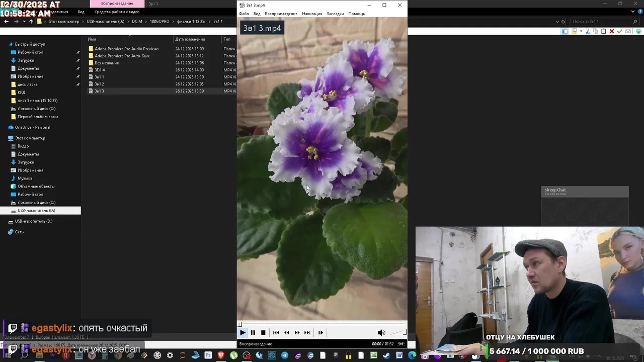Select the 3в1 2 video file
The image size is (644, 362).
[99, 84]
